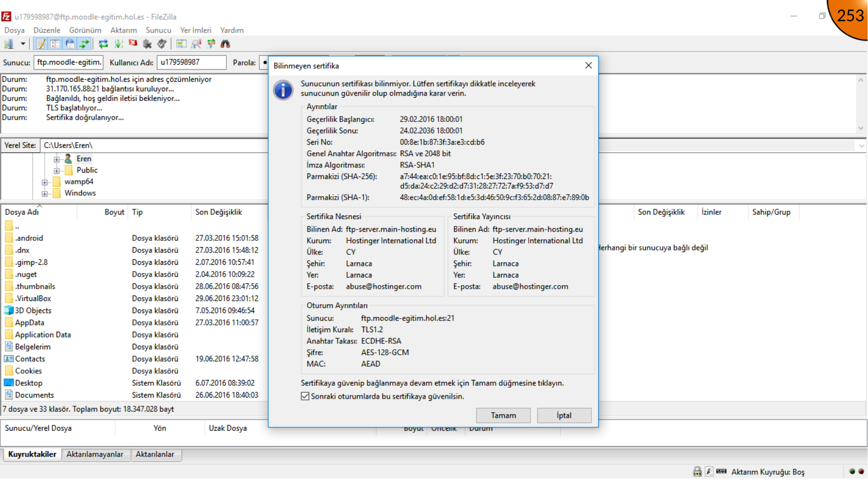Open Düzenle menu

(x=47, y=30)
